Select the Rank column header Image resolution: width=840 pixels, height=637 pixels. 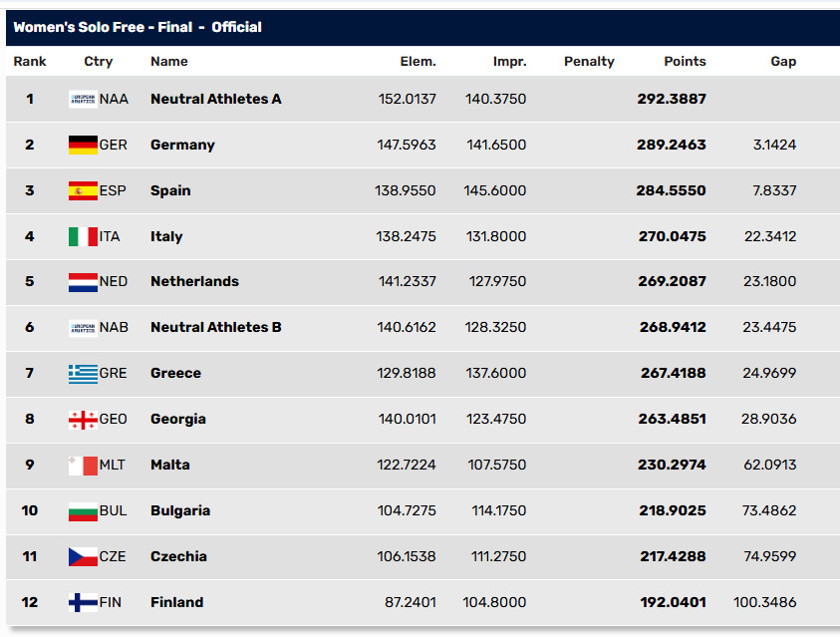click(30, 61)
